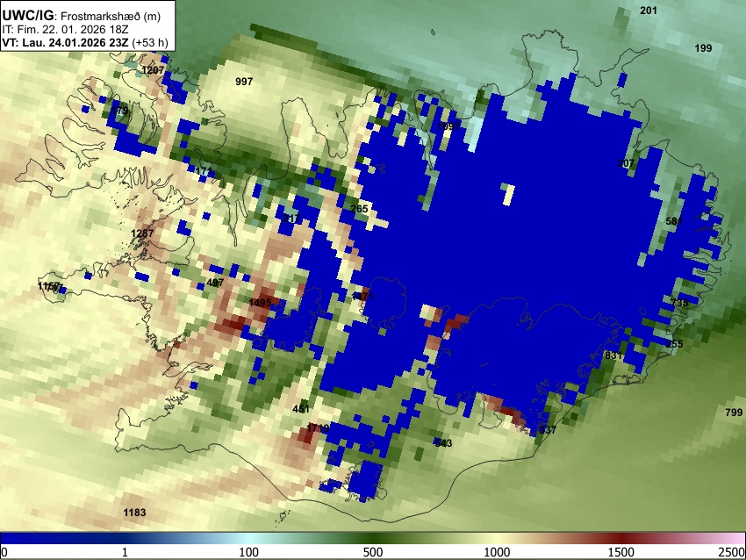Screen dimensions: 746x560
Task: Click the IT: Fim. 22. 01. 2026 18Z line
Action: 66,30
